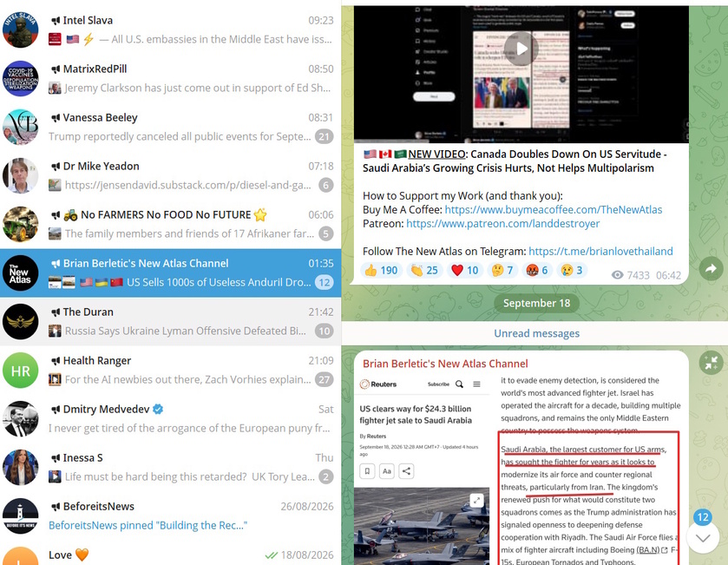Open the Vanessa Beeley channel avatar
This screenshot has height=565, width=728.
21,128
